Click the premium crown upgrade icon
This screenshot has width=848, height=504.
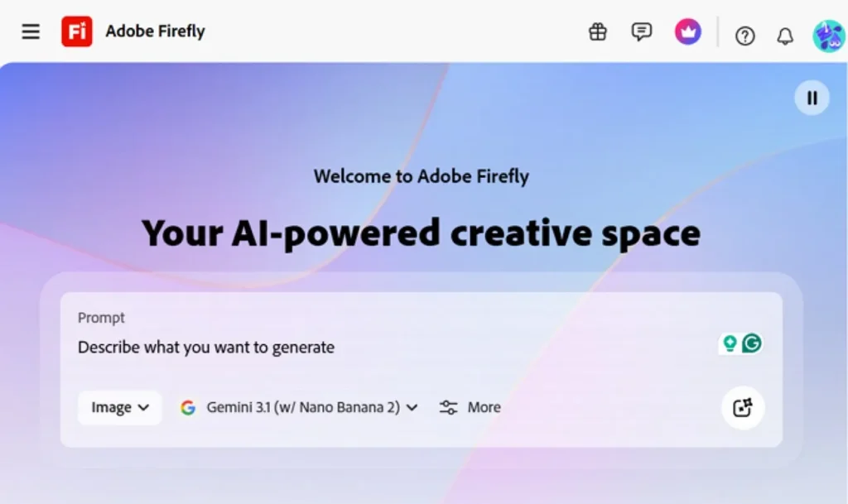(687, 31)
